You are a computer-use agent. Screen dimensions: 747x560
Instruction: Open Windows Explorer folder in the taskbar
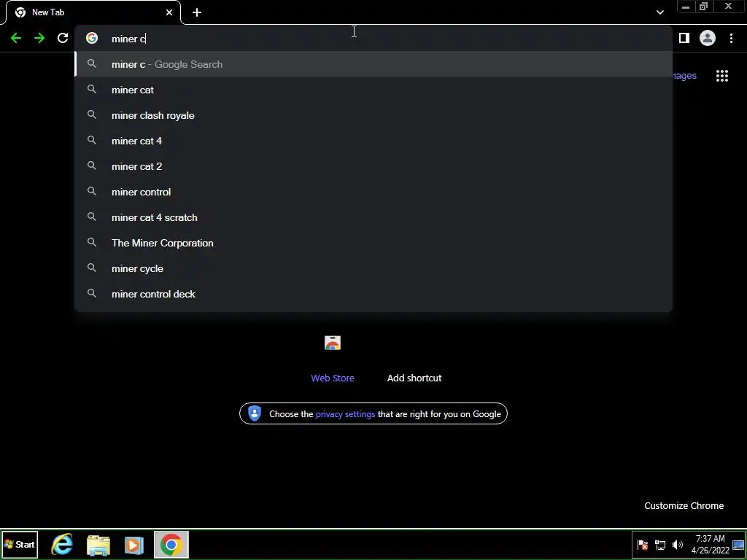[98, 545]
